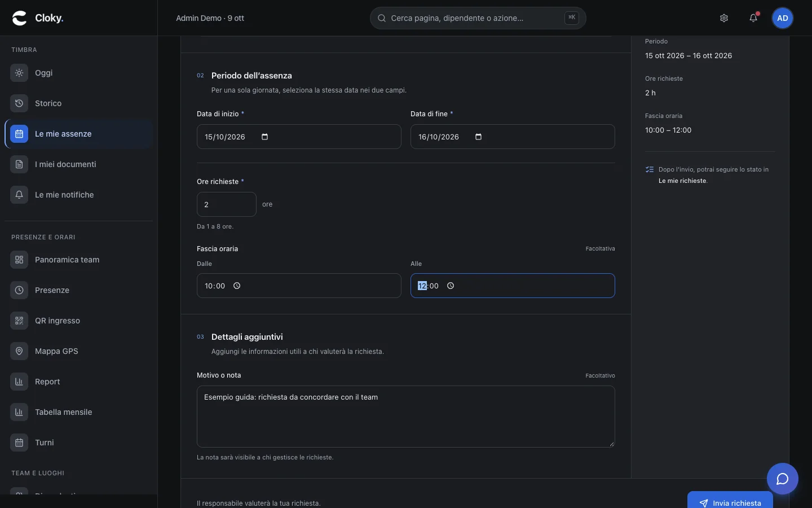The height and width of the screenshot is (508, 812).
Task: Go to Oggi in sidebar
Action: click(79, 73)
